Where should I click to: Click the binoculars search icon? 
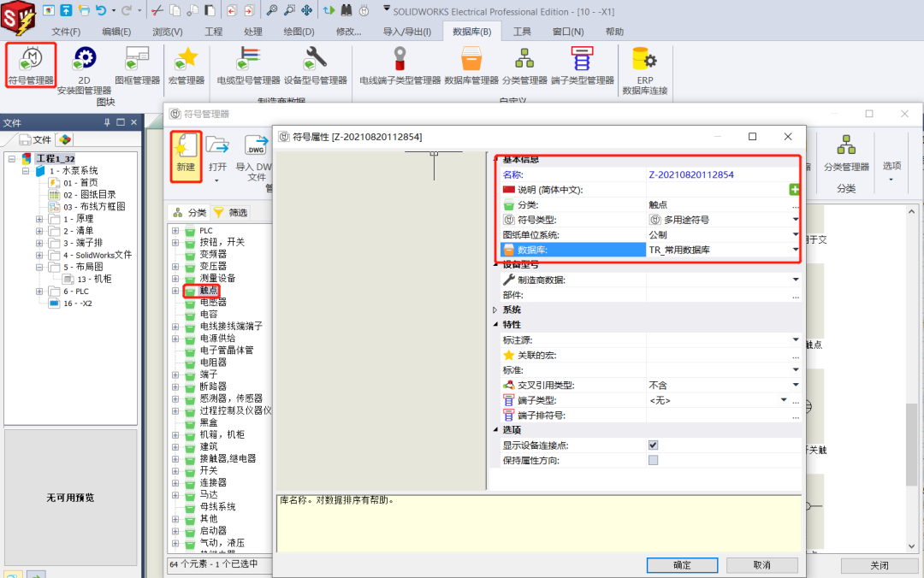coord(346,10)
